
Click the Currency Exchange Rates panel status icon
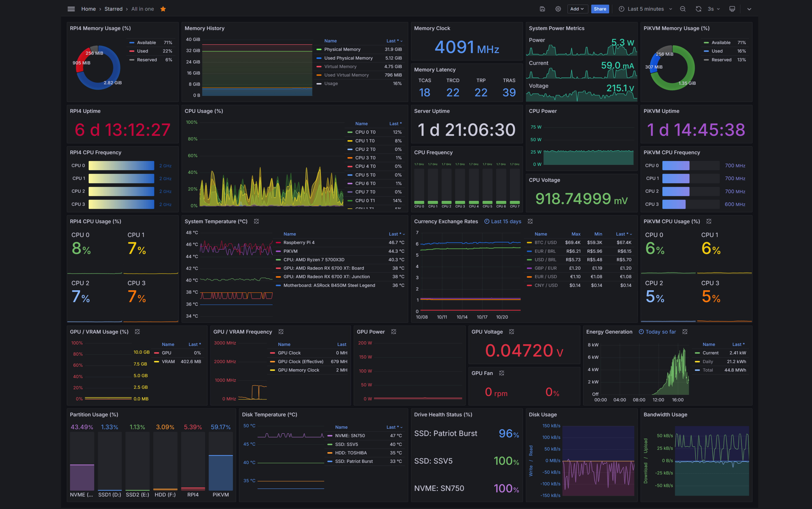point(530,221)
